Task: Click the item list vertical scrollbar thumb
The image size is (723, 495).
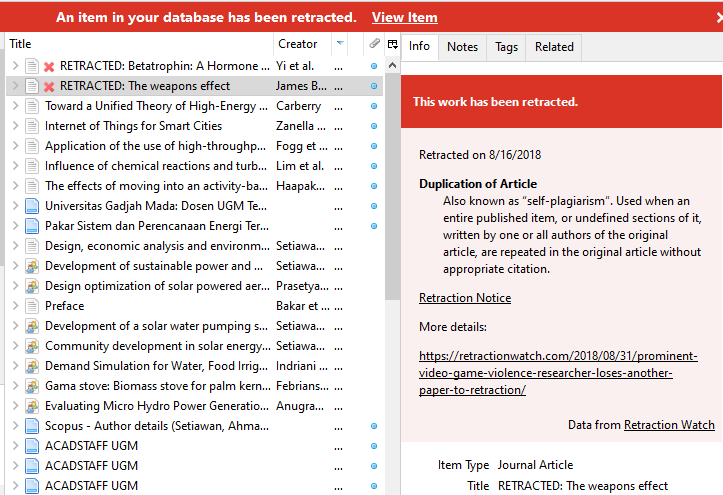Action: point(392,187)
